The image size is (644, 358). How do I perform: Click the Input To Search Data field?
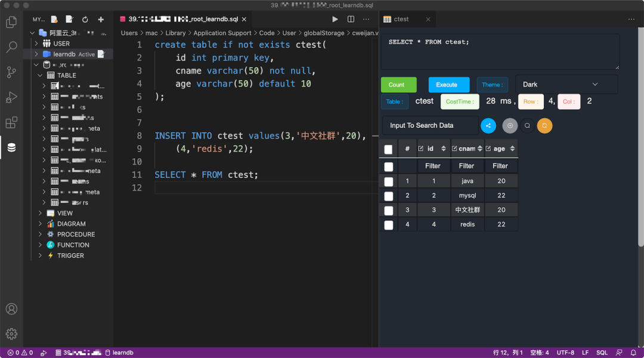click(429, 125)
